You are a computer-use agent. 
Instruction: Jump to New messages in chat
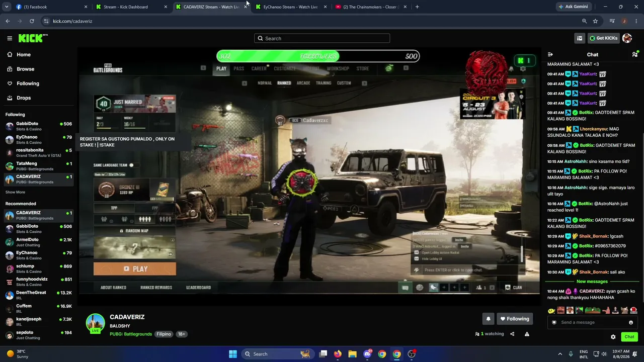pos(592,282)
